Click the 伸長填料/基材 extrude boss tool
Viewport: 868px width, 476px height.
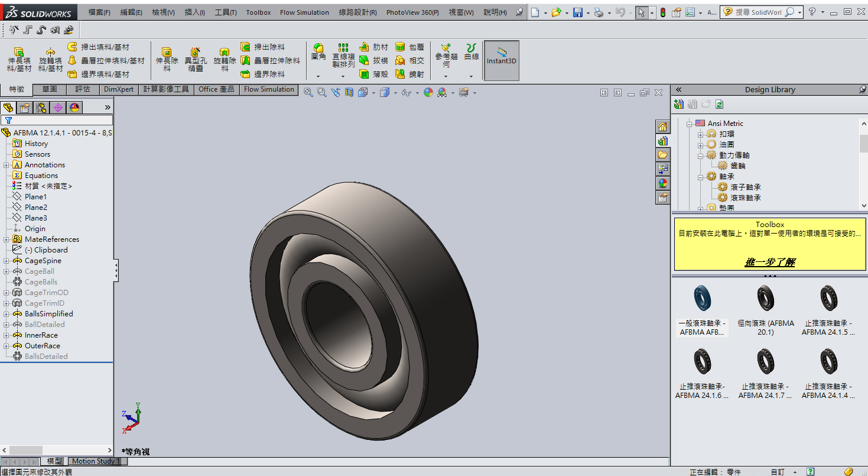point(19,60)
